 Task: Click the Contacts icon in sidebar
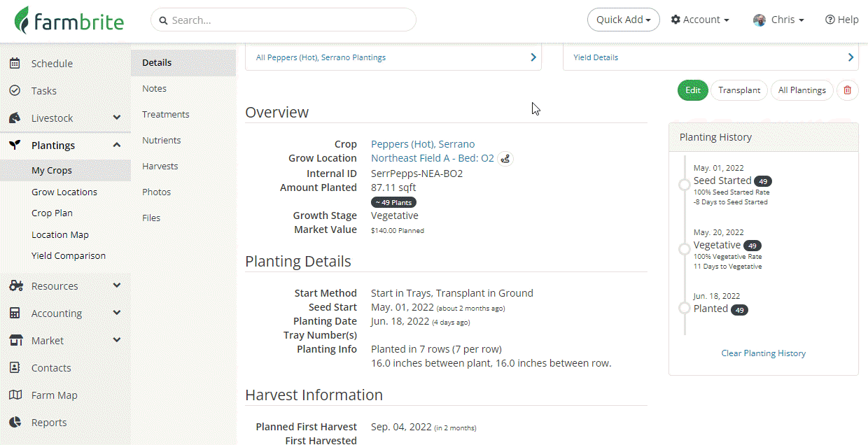pos(15,368)
